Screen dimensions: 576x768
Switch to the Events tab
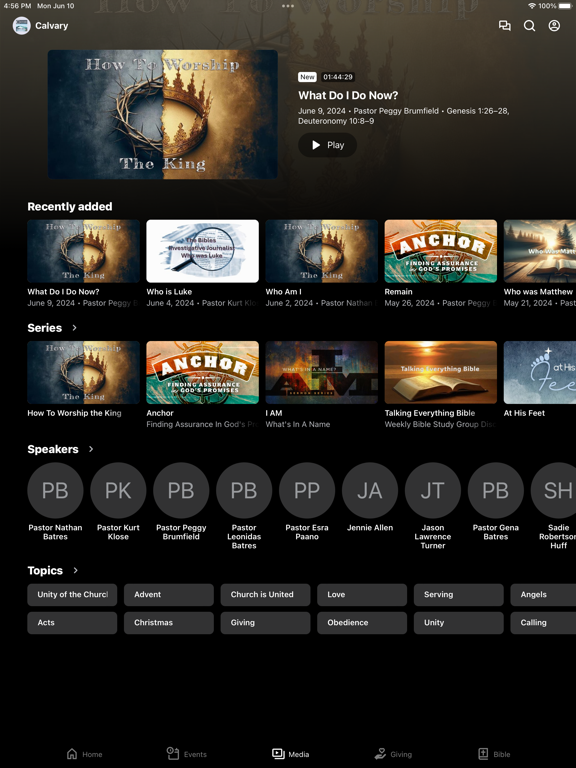click(x=187, y=754)
